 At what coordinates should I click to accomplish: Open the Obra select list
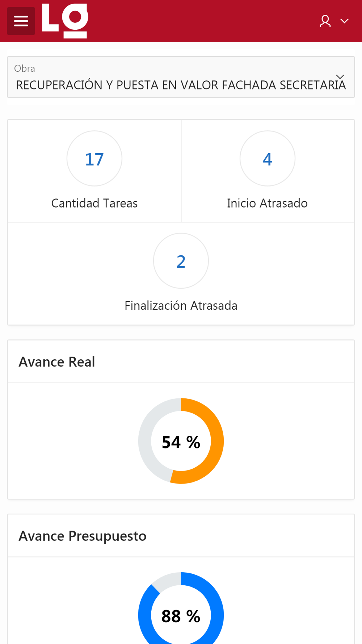[x=181, y=77]
